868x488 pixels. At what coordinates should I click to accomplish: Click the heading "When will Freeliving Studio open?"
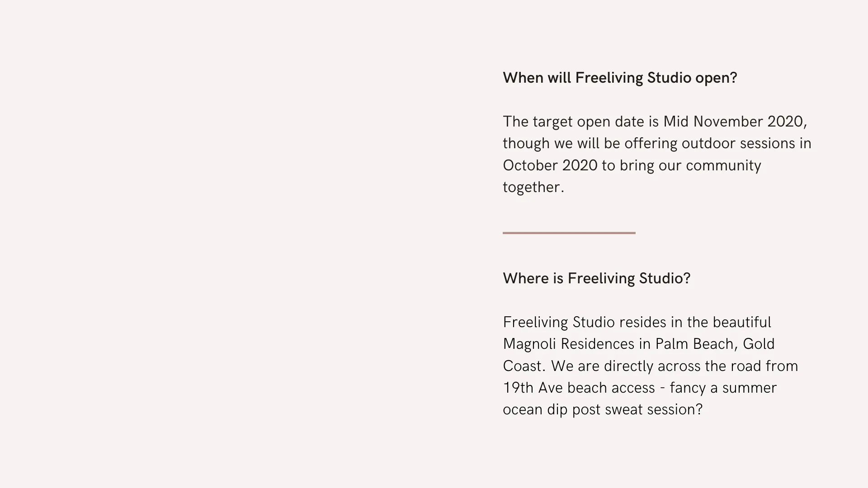620,78
